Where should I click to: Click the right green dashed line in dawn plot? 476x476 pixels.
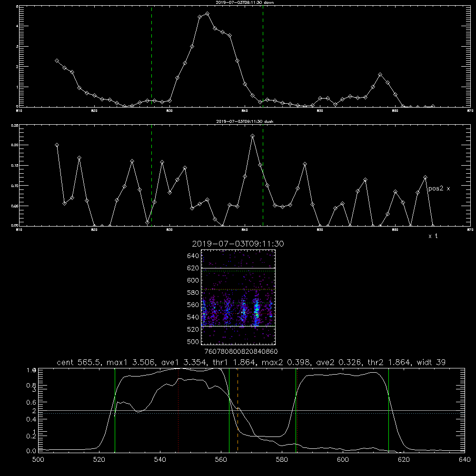point(263,56)
